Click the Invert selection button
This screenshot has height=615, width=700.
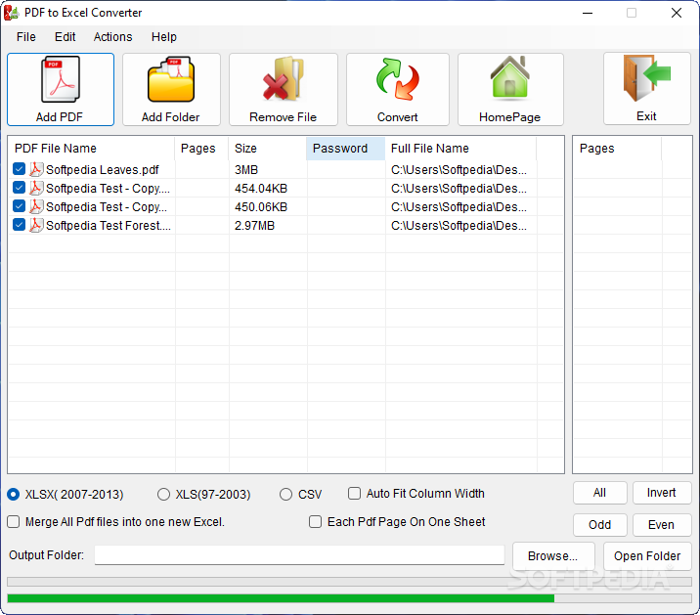662,493
